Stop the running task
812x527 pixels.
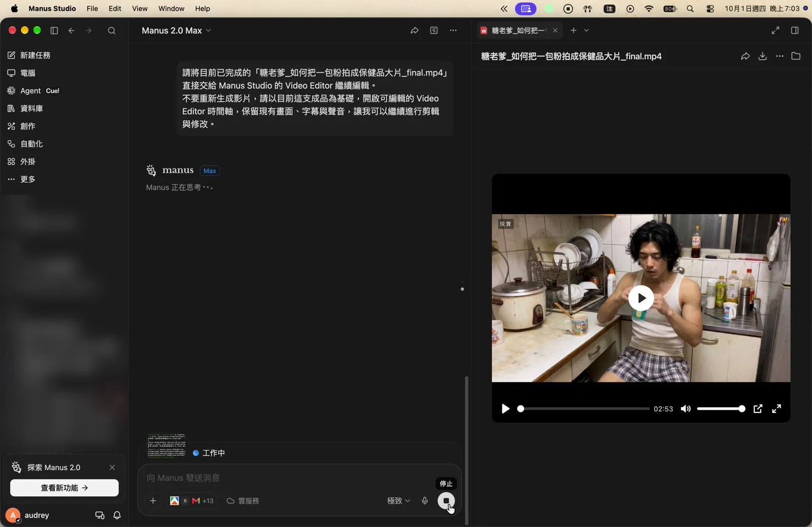446,501
